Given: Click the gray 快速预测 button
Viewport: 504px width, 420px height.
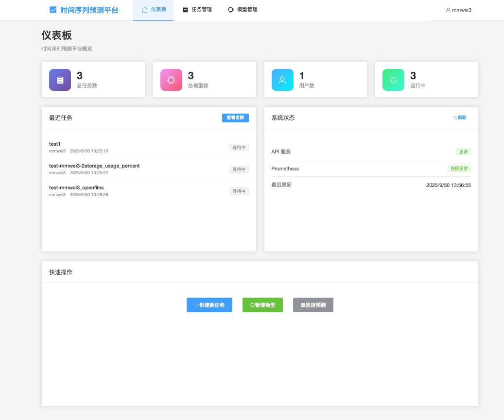Looking at the screenshot, I should coord(313,305).
